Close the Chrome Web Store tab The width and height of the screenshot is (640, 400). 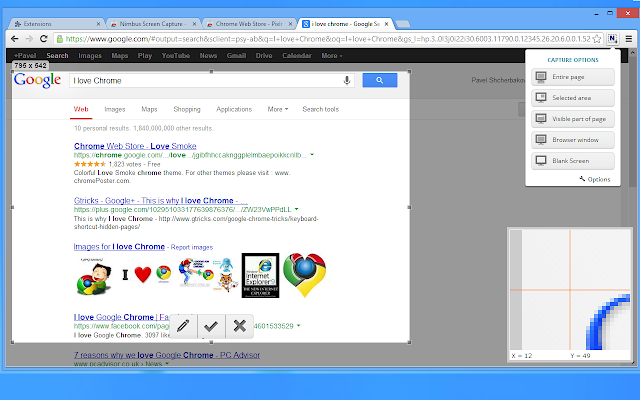pos(290,24)
